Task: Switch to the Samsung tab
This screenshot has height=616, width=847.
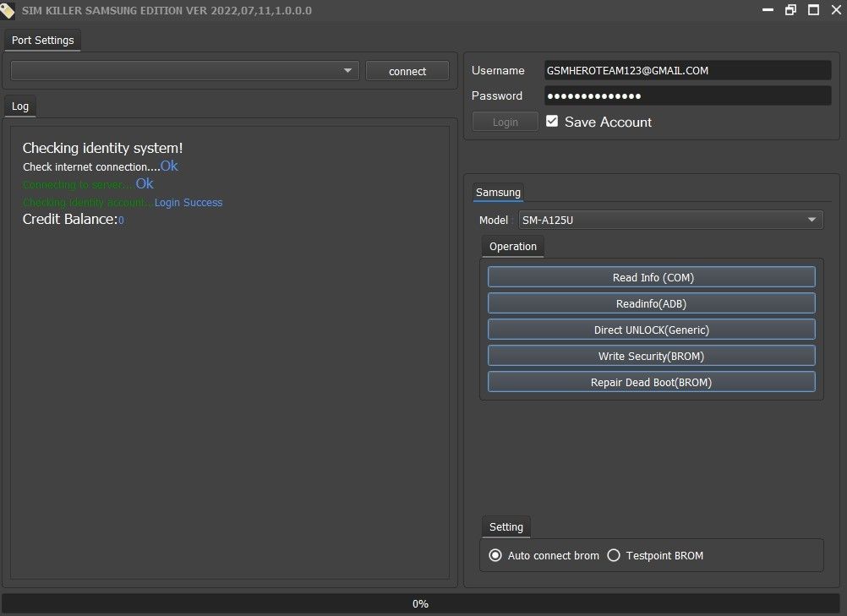Action: click(x=498, y=192)
